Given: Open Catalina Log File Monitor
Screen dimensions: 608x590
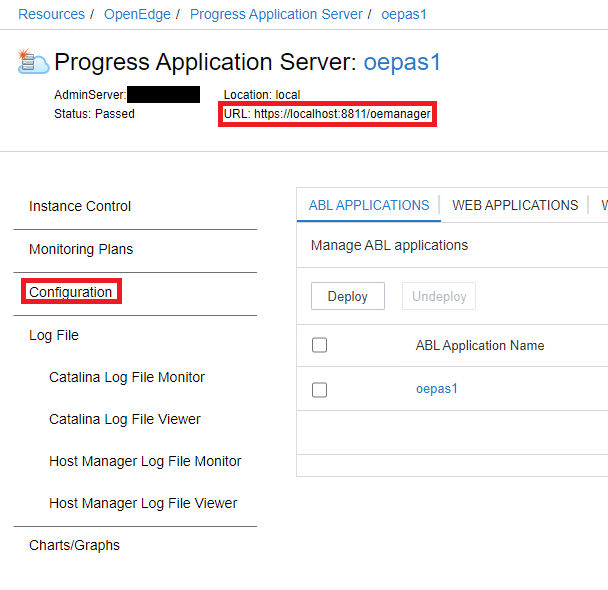Looking at the screenshot, I should click(127, 377).
